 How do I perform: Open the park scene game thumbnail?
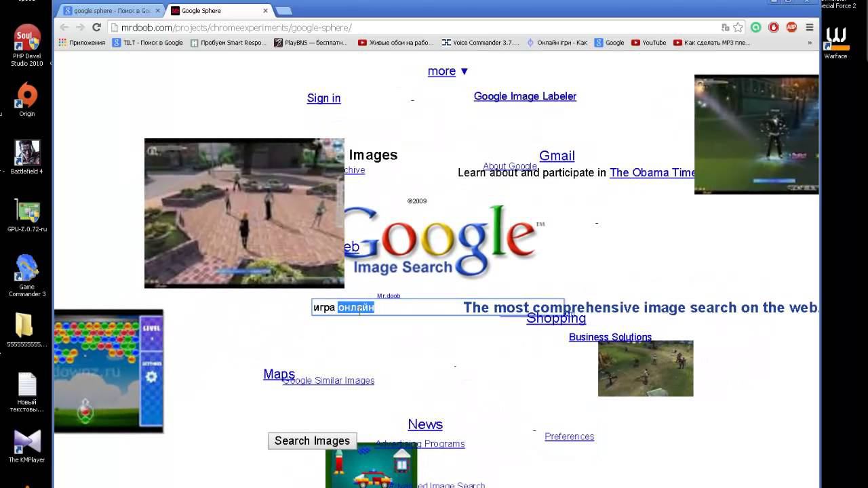(244, 213)
